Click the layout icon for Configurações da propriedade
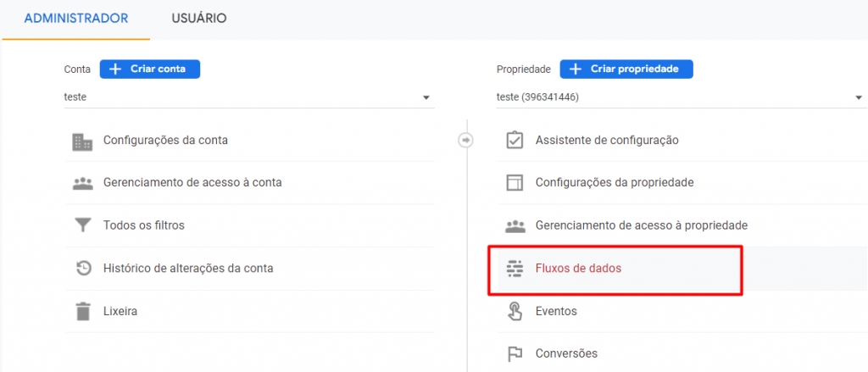 [x=515, y=183]
